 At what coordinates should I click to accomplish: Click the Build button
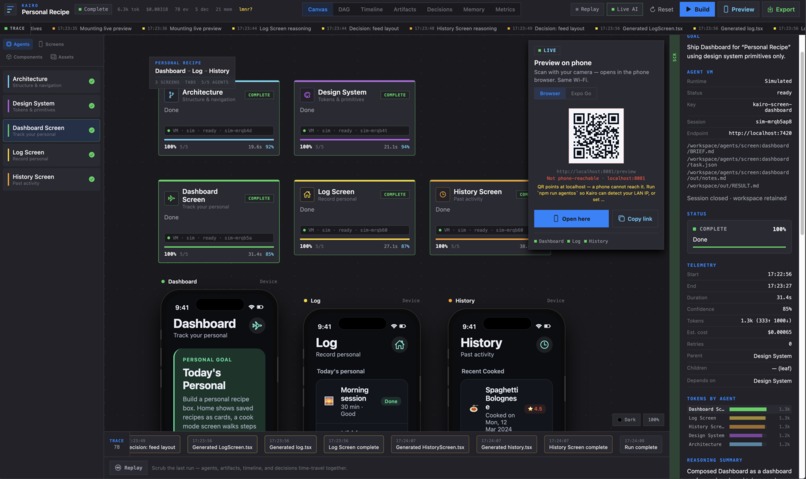click(697, 9)
